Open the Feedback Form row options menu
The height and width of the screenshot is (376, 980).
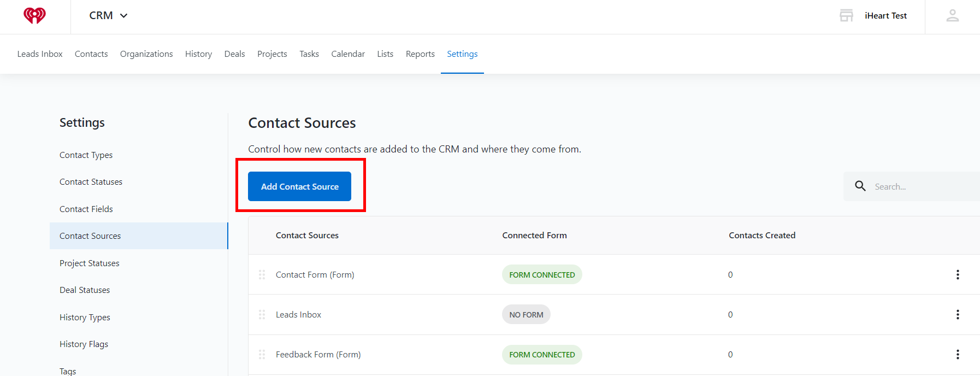(x=958, y=354)
